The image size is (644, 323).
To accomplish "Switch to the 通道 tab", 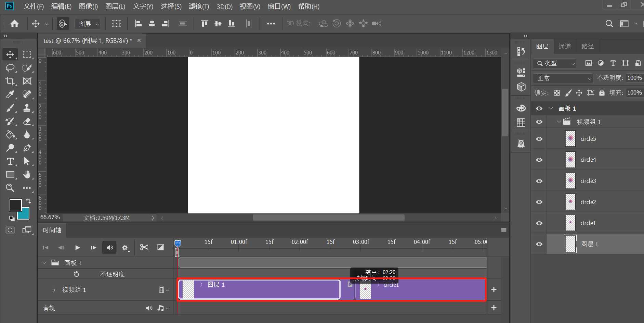I will pos(565,46).
